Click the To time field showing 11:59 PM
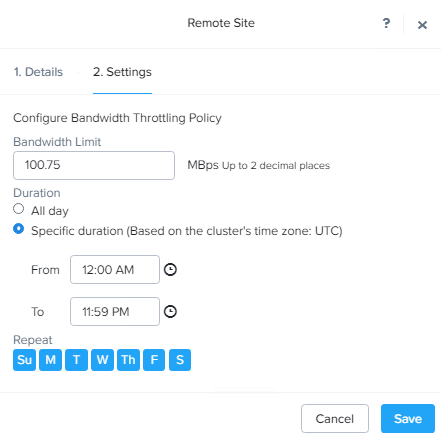 coord(115,311)
